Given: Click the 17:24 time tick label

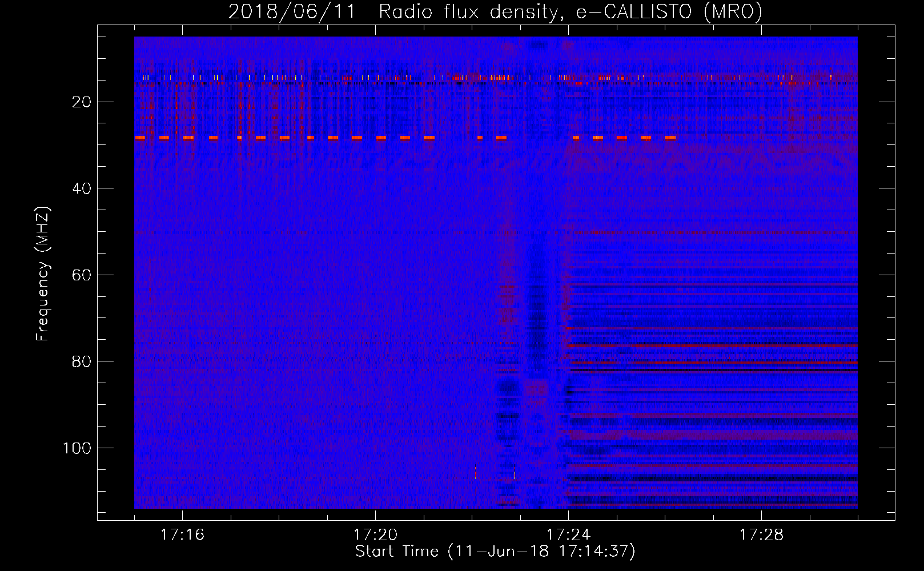Looking at the screenshot, I should tap(568, 535).
